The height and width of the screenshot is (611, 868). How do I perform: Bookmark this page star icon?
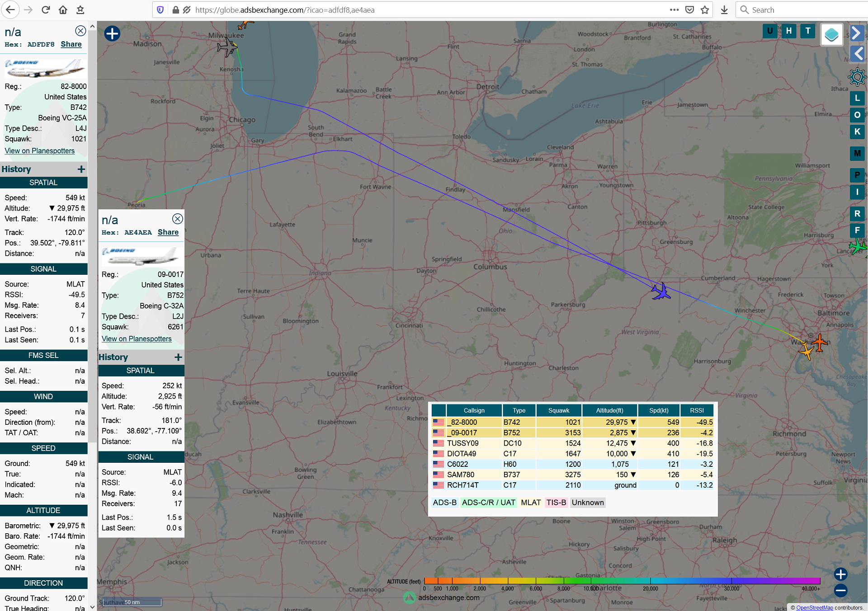pos(705,9)
